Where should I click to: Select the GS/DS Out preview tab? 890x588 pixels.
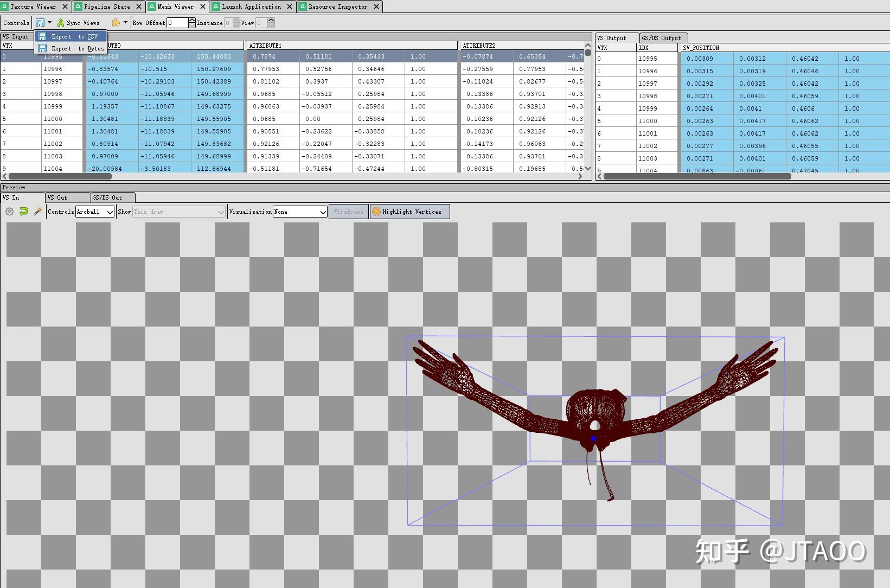(112, 197)
